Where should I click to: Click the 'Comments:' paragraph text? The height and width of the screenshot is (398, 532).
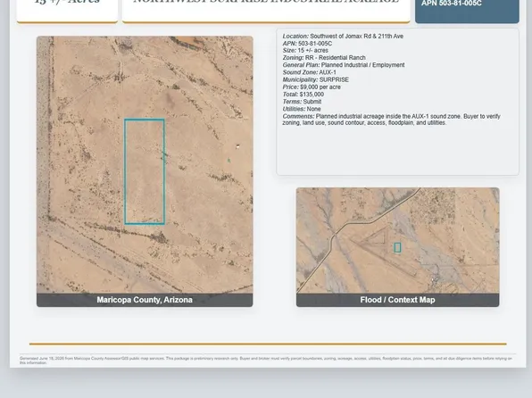coord(391,120)
